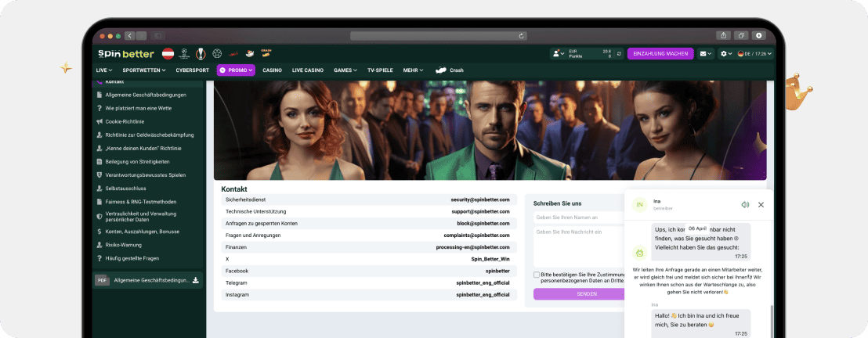Open the Spinbetter logo home link
Image resolution: width=868 pixels, height=338 pixels.
pyautogui.click(x=125, y=54)
